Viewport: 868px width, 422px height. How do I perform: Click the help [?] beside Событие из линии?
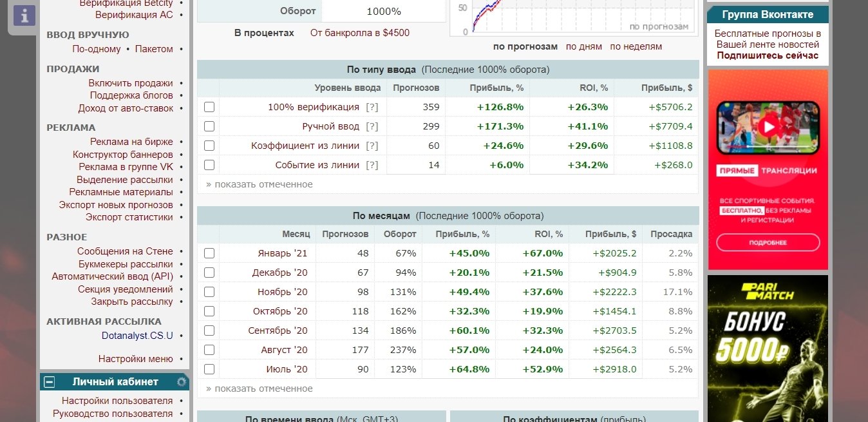pyautogui.click(x=372, y=165)
